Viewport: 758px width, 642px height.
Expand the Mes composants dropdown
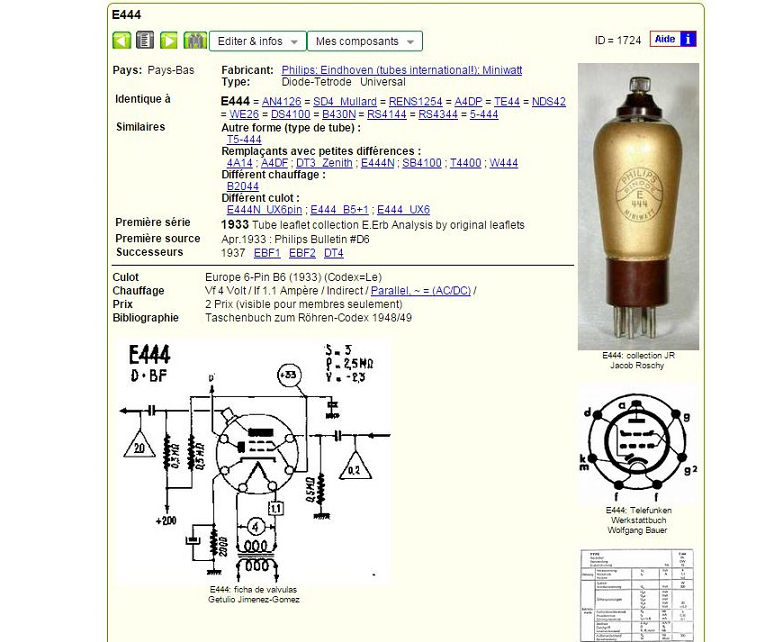[364, 41]
